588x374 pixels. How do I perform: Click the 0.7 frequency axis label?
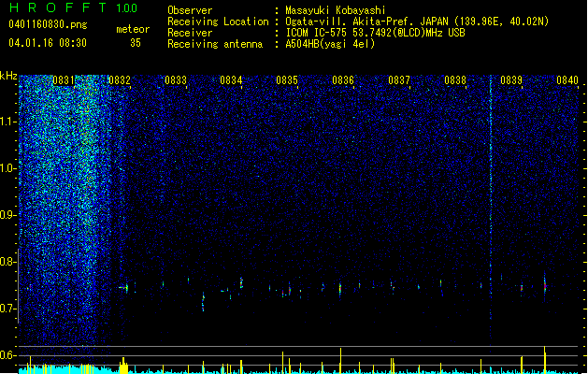pos(7,309)
